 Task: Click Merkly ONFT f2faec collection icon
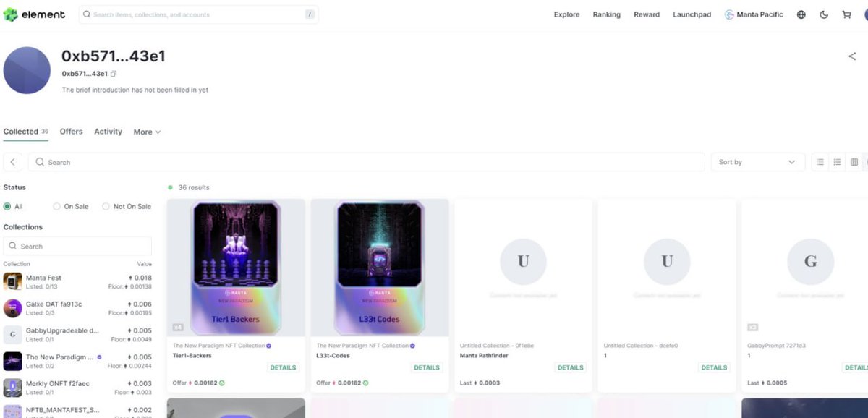[13, 388]
